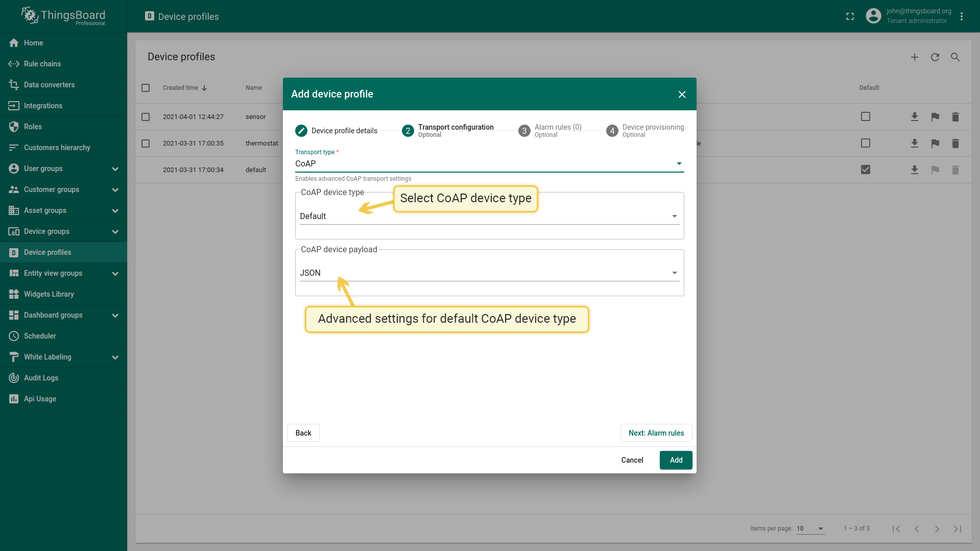Image resolution: width=980 pixels, height=551 pixels.
Task: Click the default profile name cell
Action: 256,170
